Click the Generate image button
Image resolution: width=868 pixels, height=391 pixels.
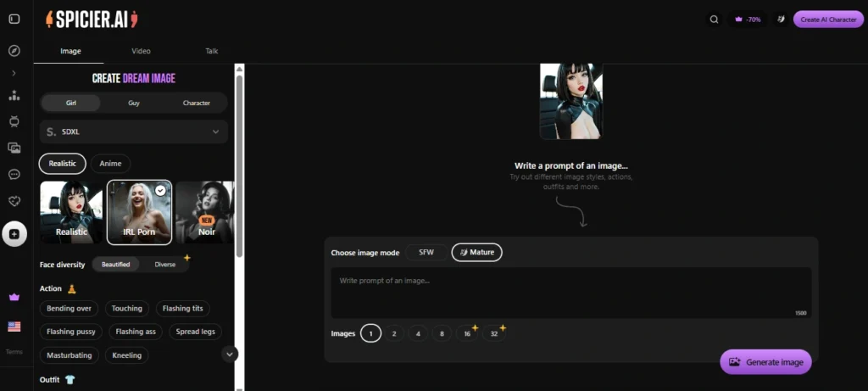point(765,362)
